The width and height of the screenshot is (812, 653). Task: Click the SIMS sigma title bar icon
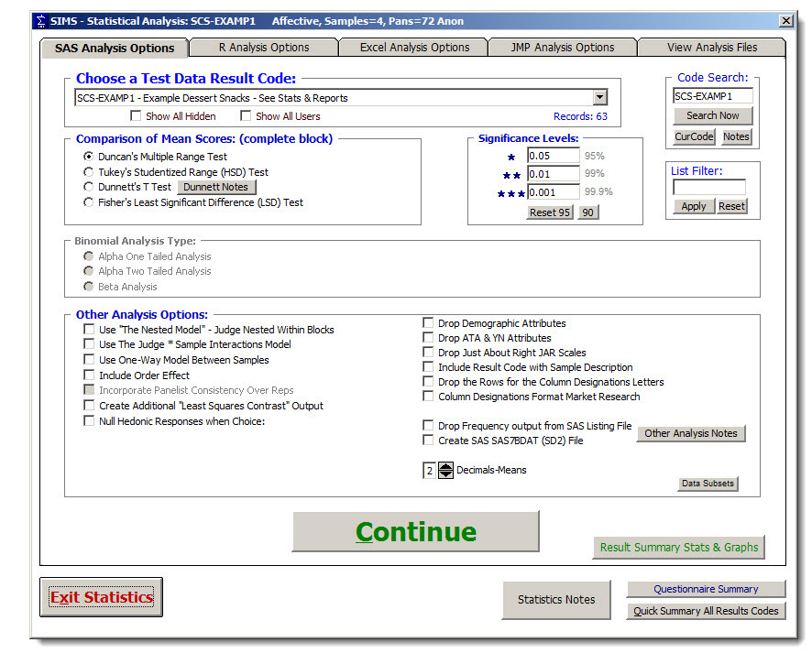click(x=40, y=21)
